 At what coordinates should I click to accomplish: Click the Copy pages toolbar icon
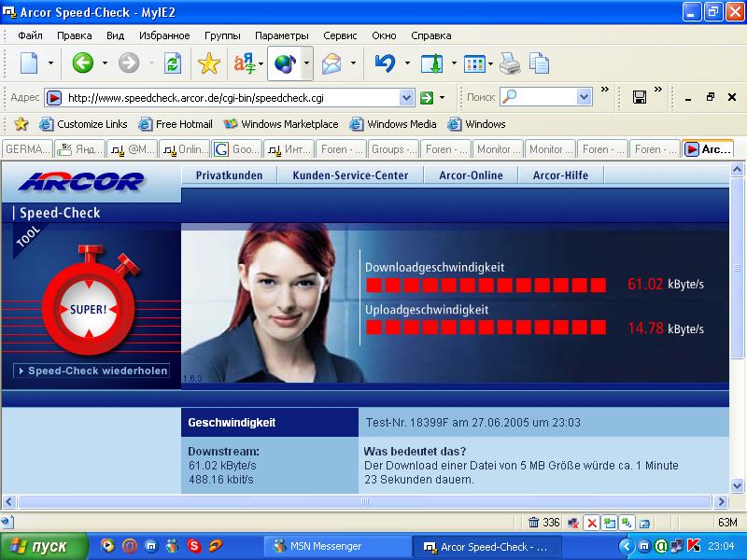pos(540,63)
